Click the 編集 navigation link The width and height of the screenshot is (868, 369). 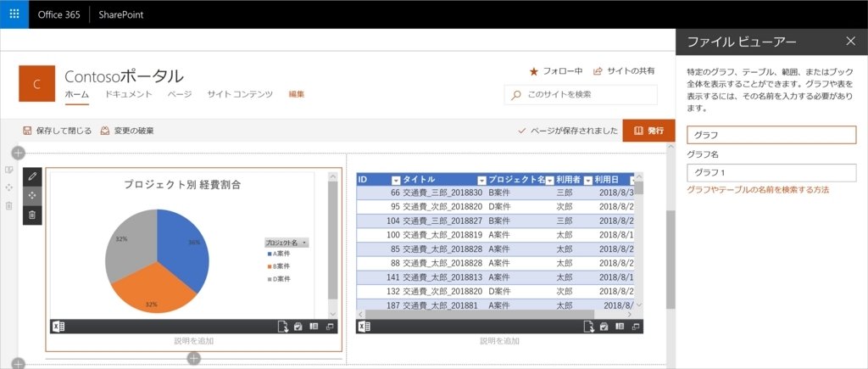(x=297, y=95)
